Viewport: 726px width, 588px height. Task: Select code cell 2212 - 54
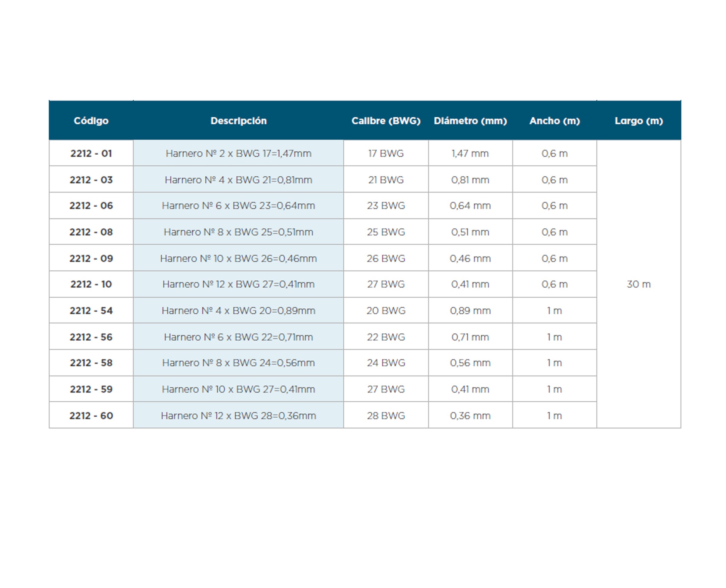coord(91,311)
